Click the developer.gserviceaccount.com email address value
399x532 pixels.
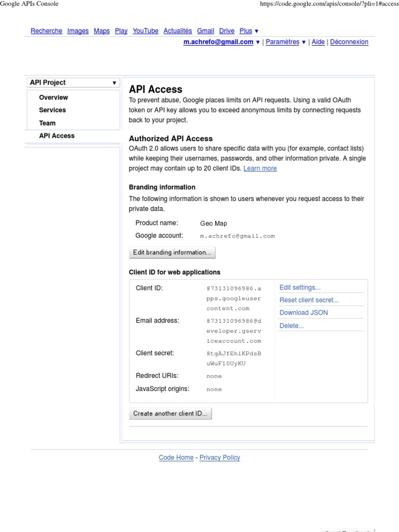click(234, 331)
